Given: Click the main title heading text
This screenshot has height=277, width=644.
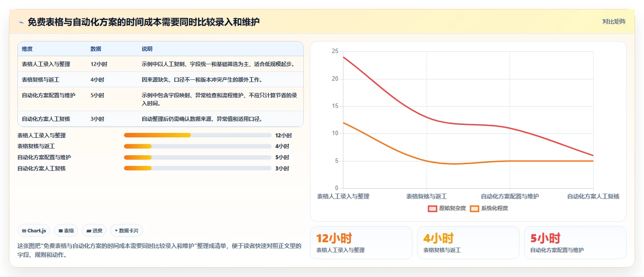Looking at the screenshot, I should [x=144, y=22].
